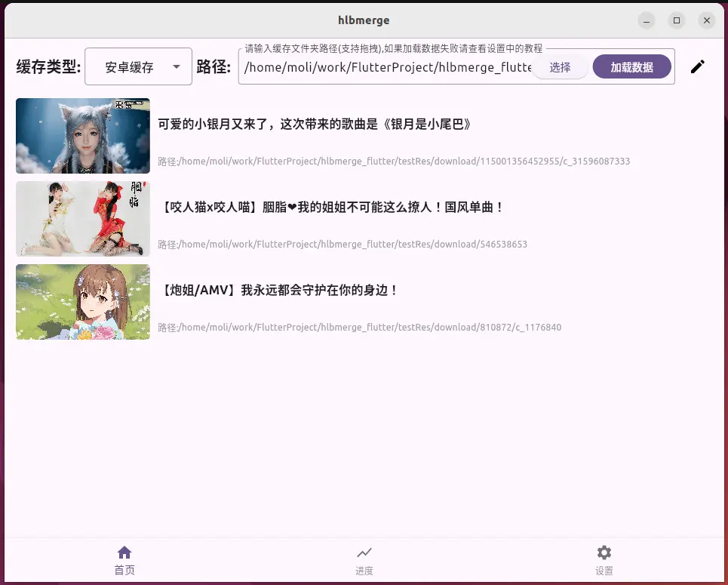Click the anime girl thumbnail of the AMV video

point(82,302)
